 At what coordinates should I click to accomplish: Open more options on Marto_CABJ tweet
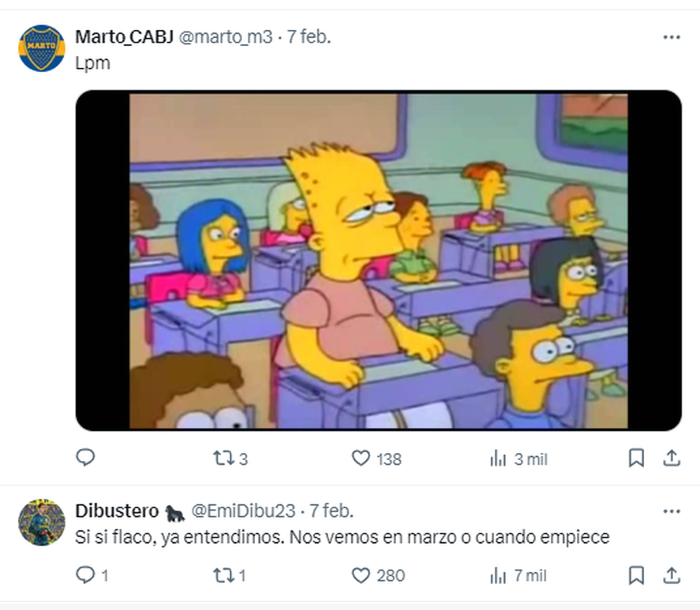(x=672, y=37)
